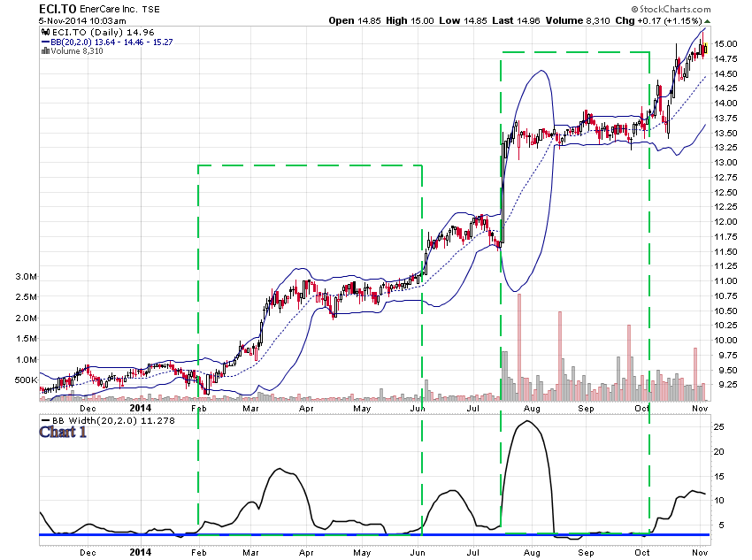Click the 13.50 price axis label
The image size is (752, 560).
point(725,133)
